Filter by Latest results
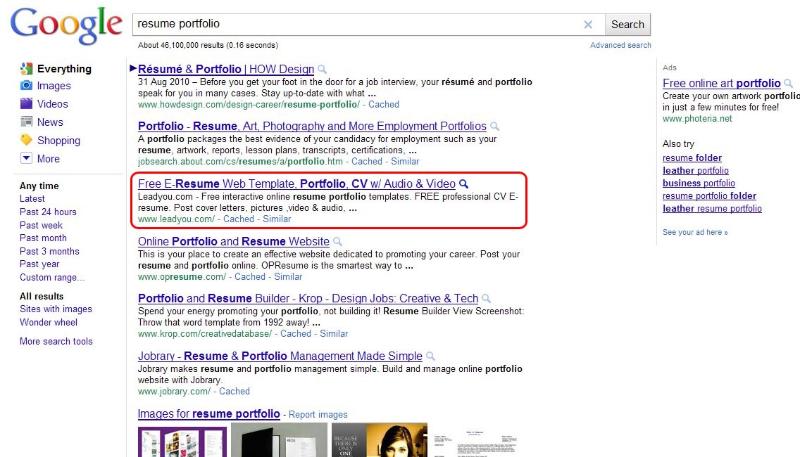 (x=32, y=198)
